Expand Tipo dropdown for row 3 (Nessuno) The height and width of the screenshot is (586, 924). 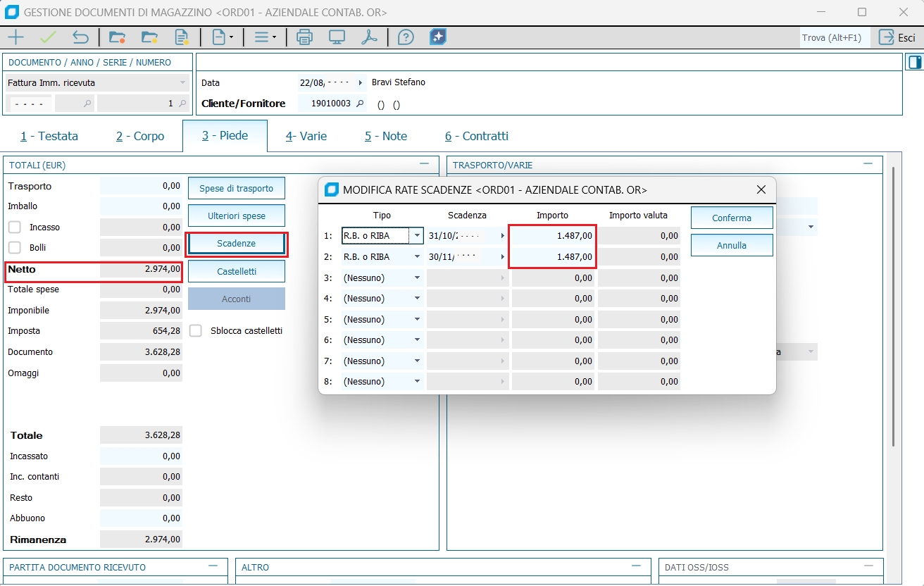click(417, 278)
